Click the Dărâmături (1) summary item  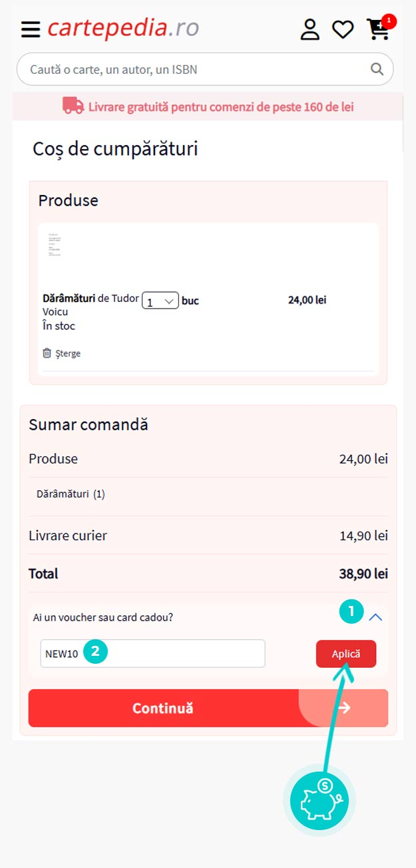71,494
